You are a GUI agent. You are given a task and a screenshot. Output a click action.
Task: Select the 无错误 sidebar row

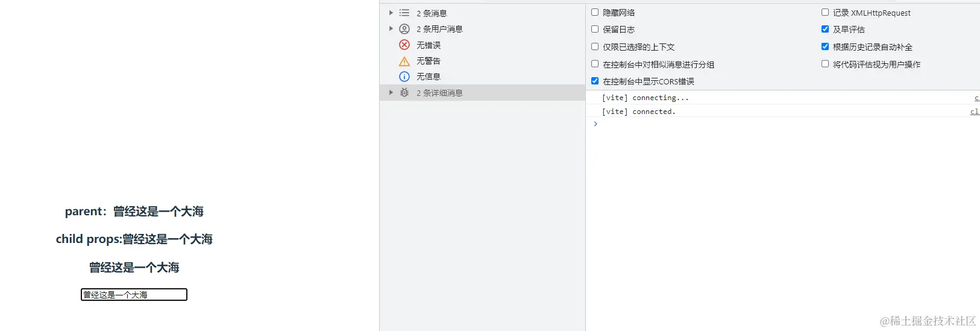pyautogui.click(x=482, y=45)
